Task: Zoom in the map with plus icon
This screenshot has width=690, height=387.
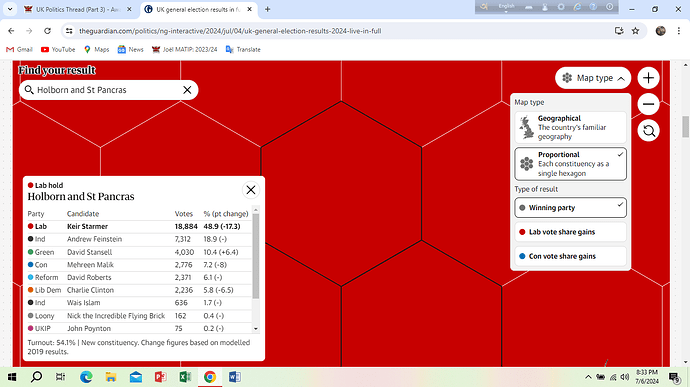Action: (x=648, y=78)
